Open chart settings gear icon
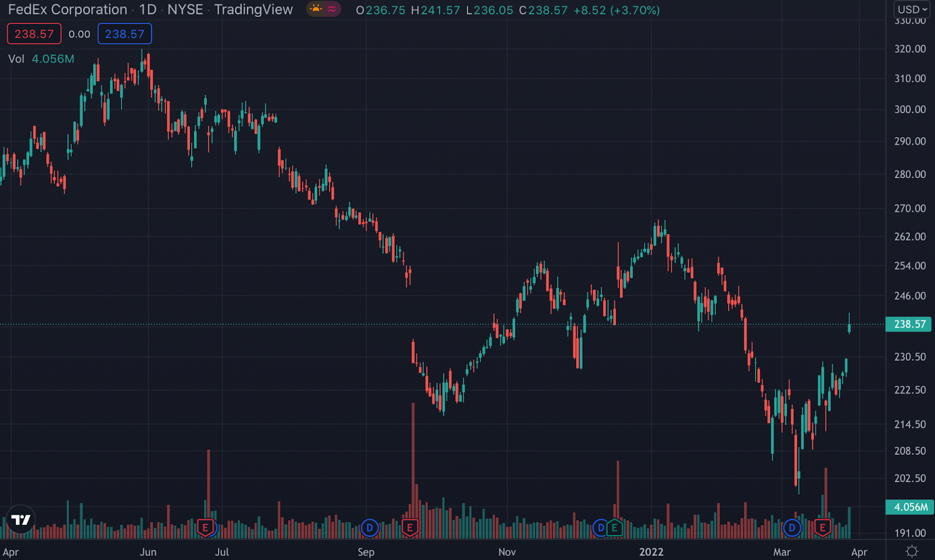This screenshot has height=560, width=935. [912, 551]
